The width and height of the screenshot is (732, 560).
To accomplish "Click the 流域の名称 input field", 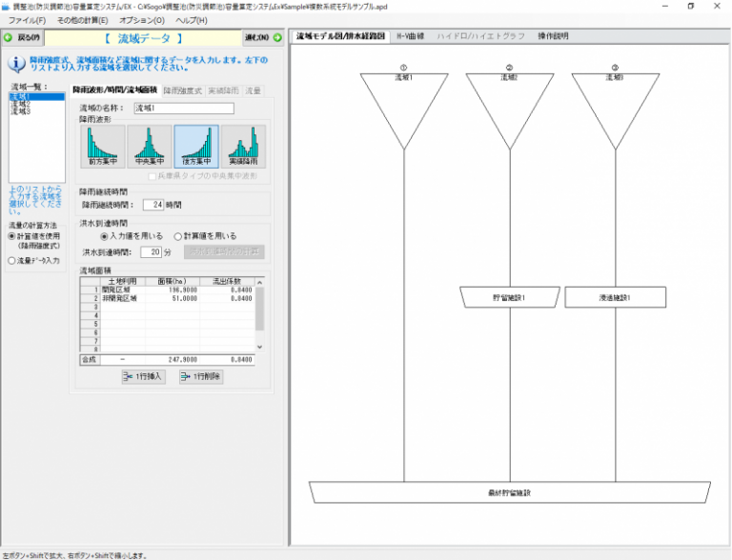I will click(x=184, y=109).
